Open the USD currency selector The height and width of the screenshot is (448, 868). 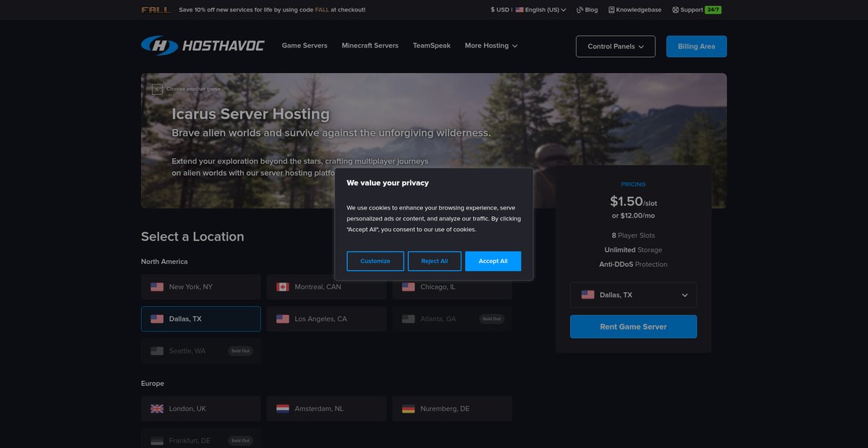coord(500,10)
